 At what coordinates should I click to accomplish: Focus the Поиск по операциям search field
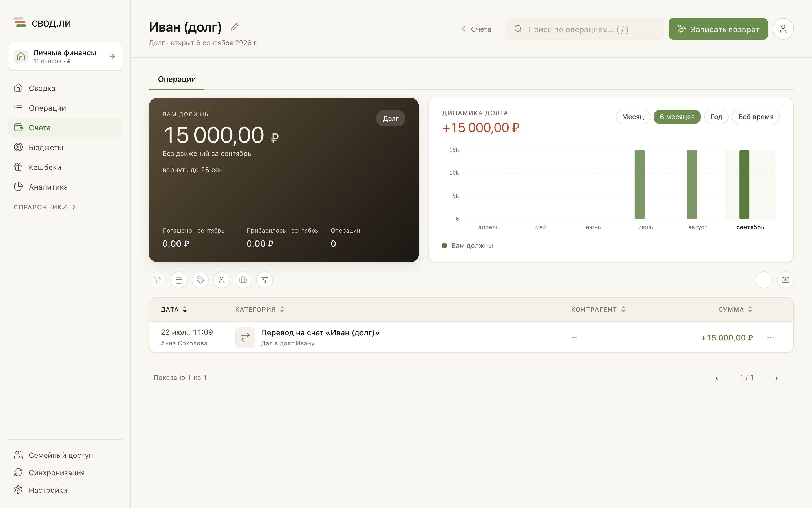pos(585,29)
